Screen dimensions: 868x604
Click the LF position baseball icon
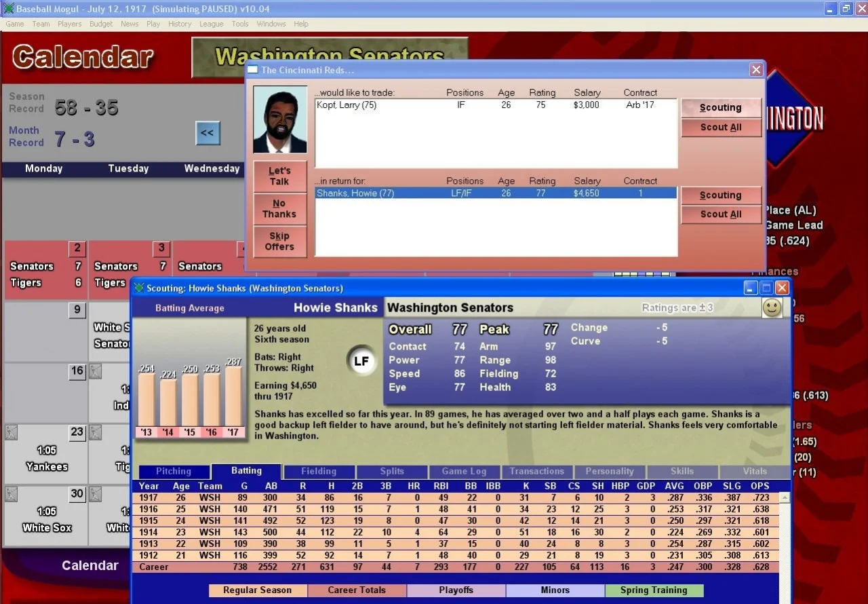tap(361, 361)
